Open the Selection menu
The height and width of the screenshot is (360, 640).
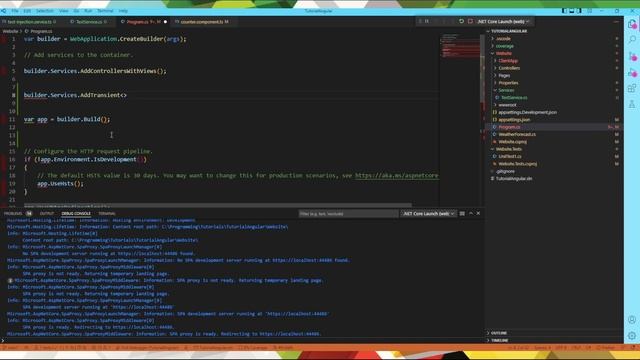(x=45, y=11)
